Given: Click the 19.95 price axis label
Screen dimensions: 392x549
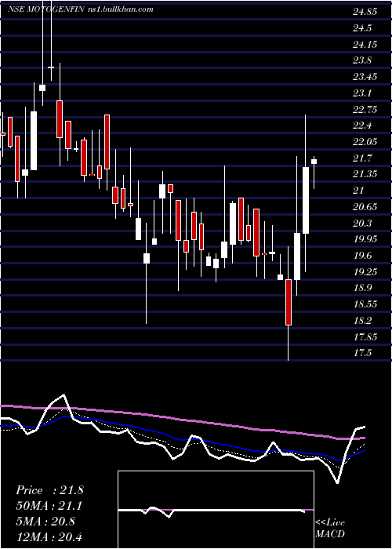Looking at the screenshot, I should pos(365,239).
